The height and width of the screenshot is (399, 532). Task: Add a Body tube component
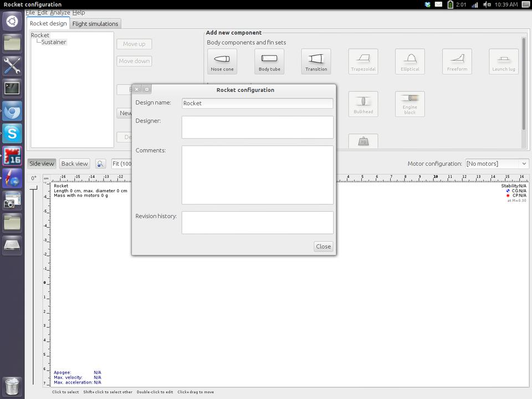[269, 62]
